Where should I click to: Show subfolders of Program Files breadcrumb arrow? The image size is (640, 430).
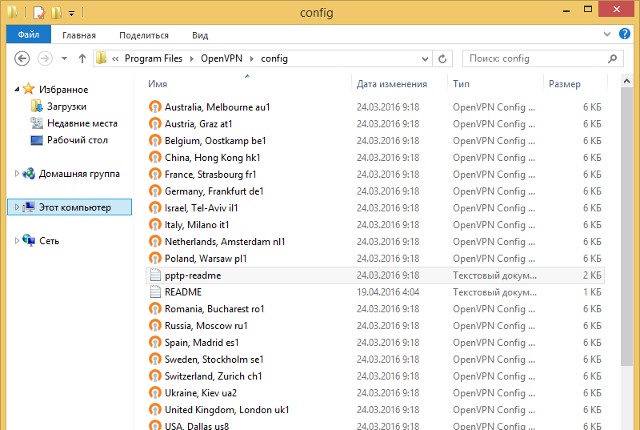tap(191, 59)
